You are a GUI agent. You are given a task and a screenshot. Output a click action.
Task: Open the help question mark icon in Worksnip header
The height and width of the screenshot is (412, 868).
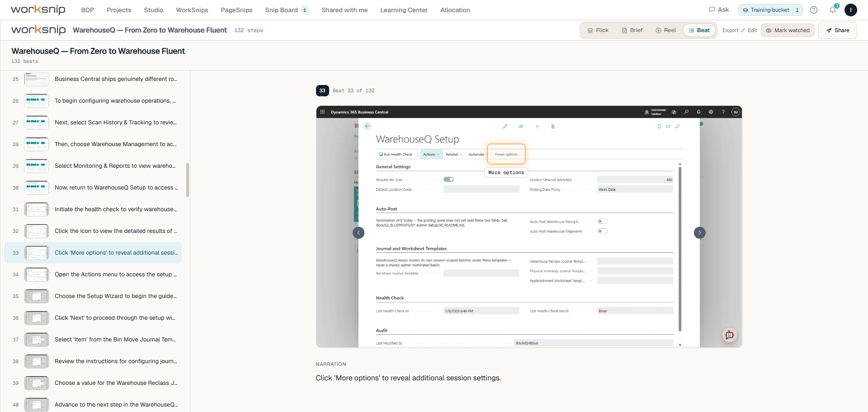tap(814, 10)
